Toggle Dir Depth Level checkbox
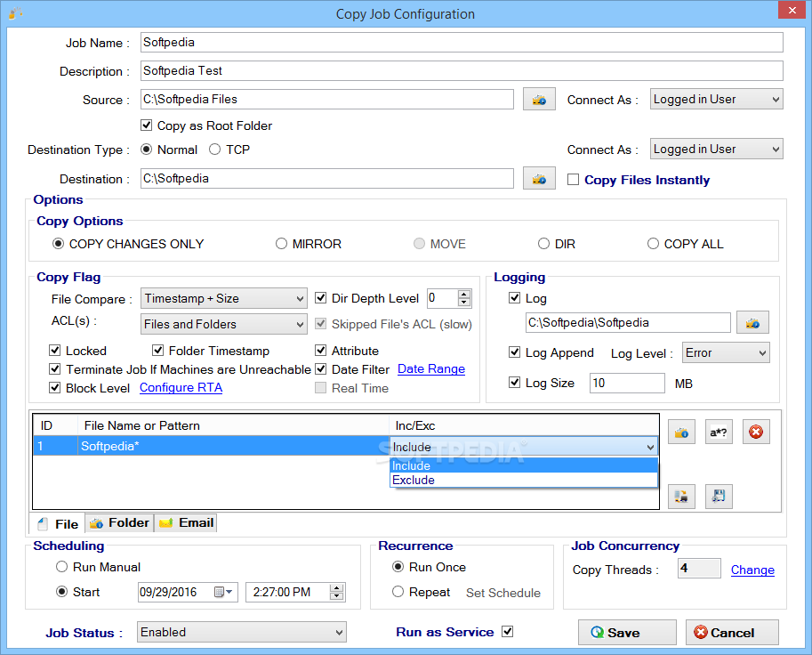This screenshot has height=655, width=812. click(320, 297)
